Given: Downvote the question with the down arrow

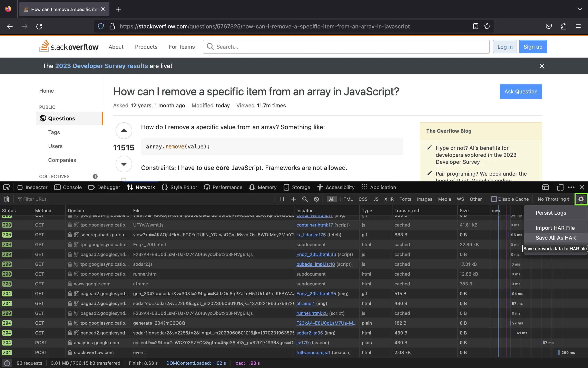Looking at the screenshot, I should 124,164.
